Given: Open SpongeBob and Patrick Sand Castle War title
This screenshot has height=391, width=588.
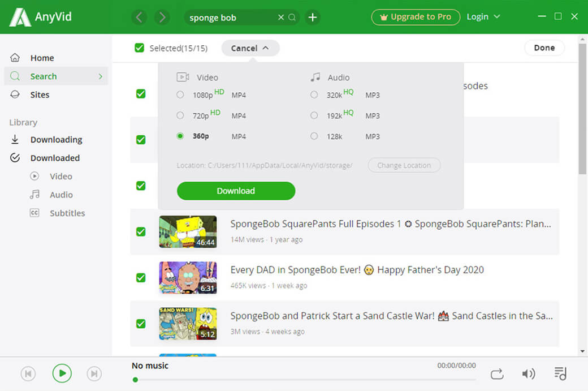Looking at the screenshot, I should coord(391,316).
